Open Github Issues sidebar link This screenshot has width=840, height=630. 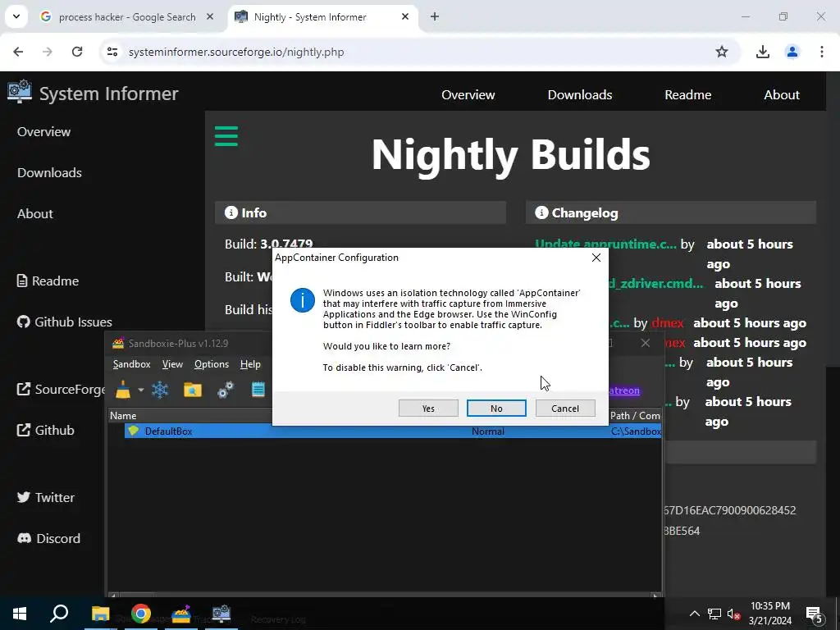[64, 322]
